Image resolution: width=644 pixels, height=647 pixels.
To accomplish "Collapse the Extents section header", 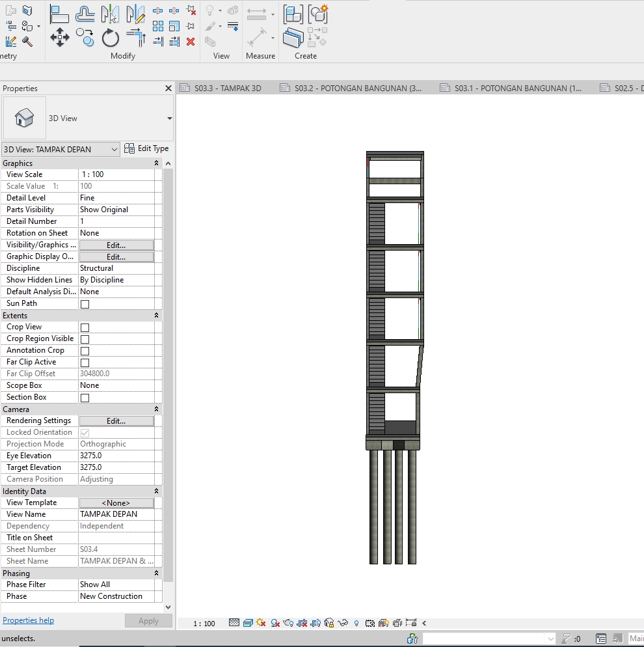I will pyautogui.click(x=155, y=315).
